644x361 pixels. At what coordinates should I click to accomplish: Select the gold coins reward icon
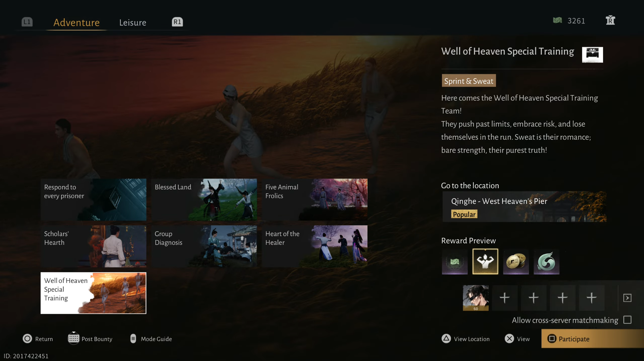pos(515,262)
